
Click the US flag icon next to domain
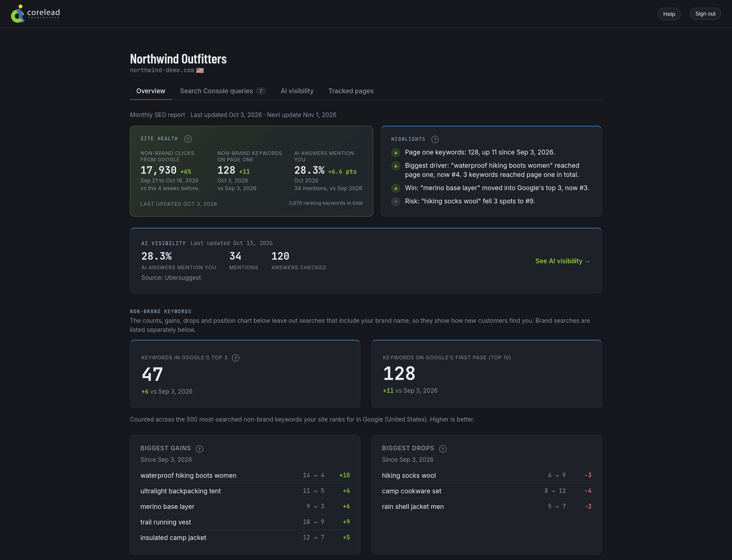coord(200,70)
